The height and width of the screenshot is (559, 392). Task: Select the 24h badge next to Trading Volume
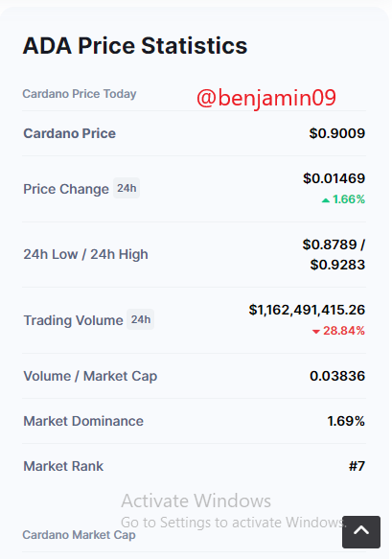tap(140, 319)
